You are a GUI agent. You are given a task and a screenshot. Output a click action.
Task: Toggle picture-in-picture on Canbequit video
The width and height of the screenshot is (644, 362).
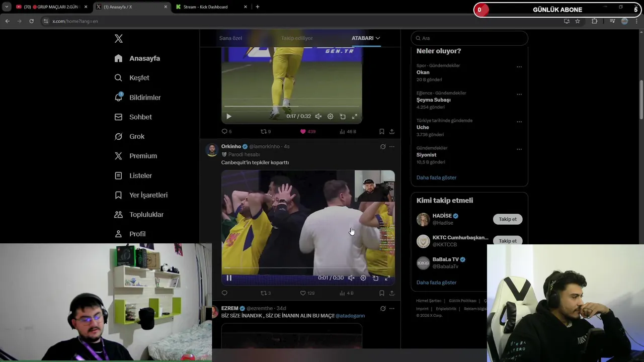point(375,278)
